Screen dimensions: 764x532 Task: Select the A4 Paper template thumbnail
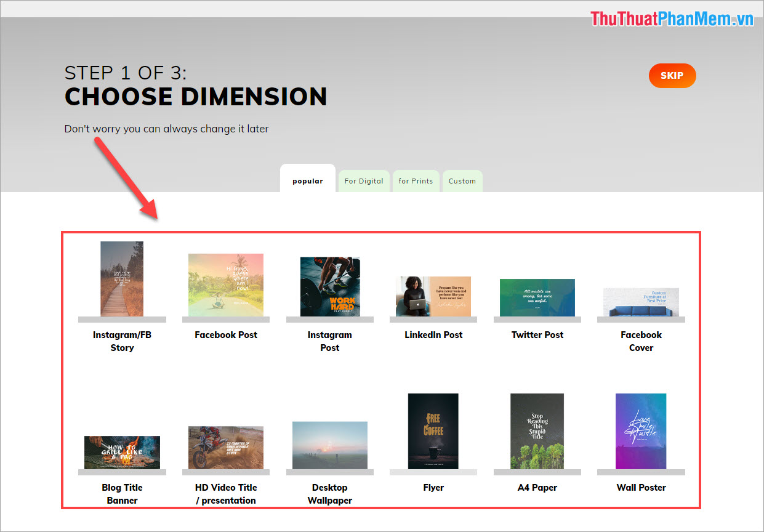point(537,431)
